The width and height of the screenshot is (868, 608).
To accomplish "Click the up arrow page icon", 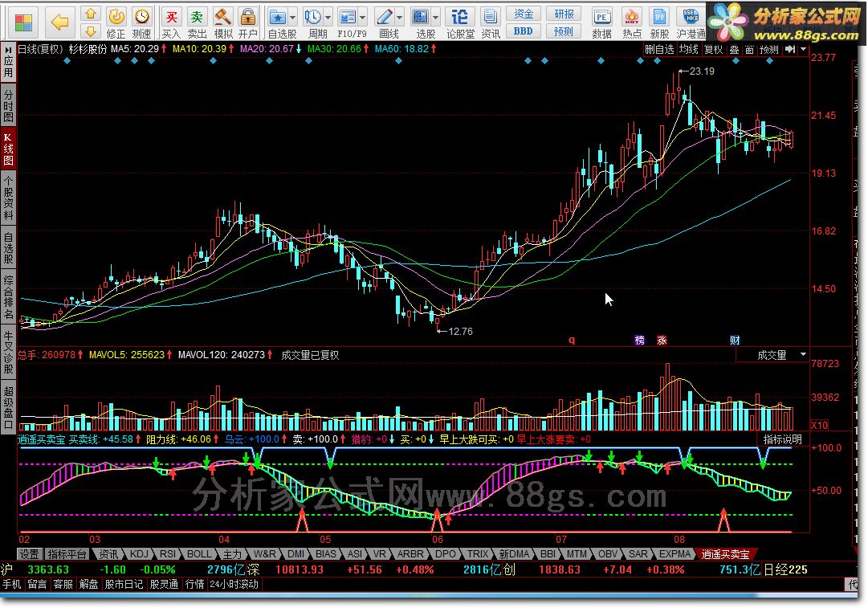I will pyautogui.click(x=91, y=14).
